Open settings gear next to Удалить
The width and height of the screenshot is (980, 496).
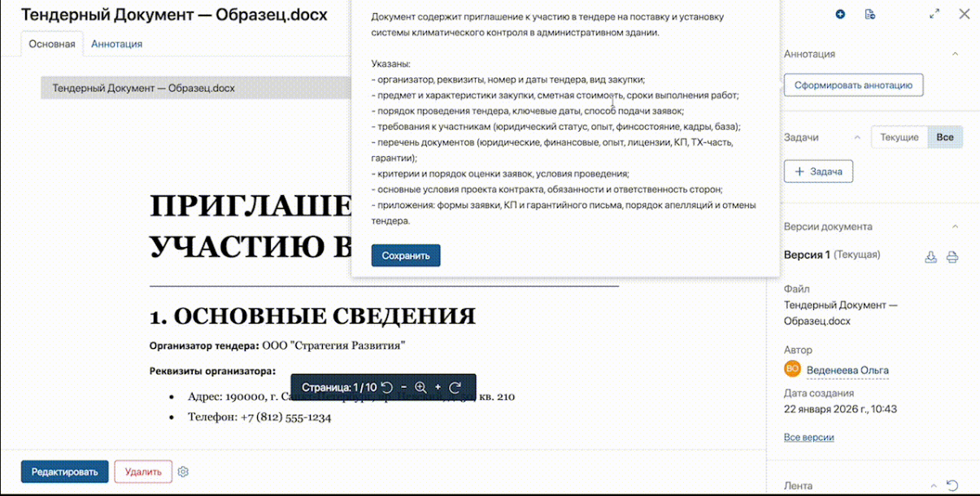click(x=183, y=472)
